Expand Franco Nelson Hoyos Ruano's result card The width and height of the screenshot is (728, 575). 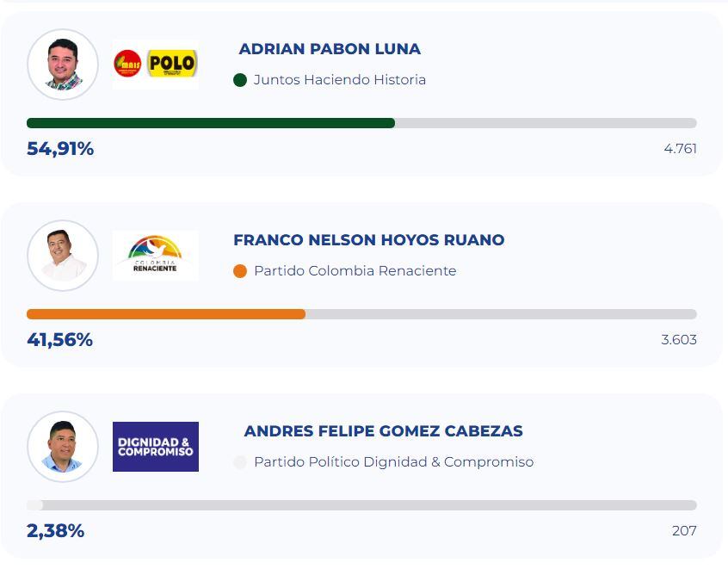[364, 284]
